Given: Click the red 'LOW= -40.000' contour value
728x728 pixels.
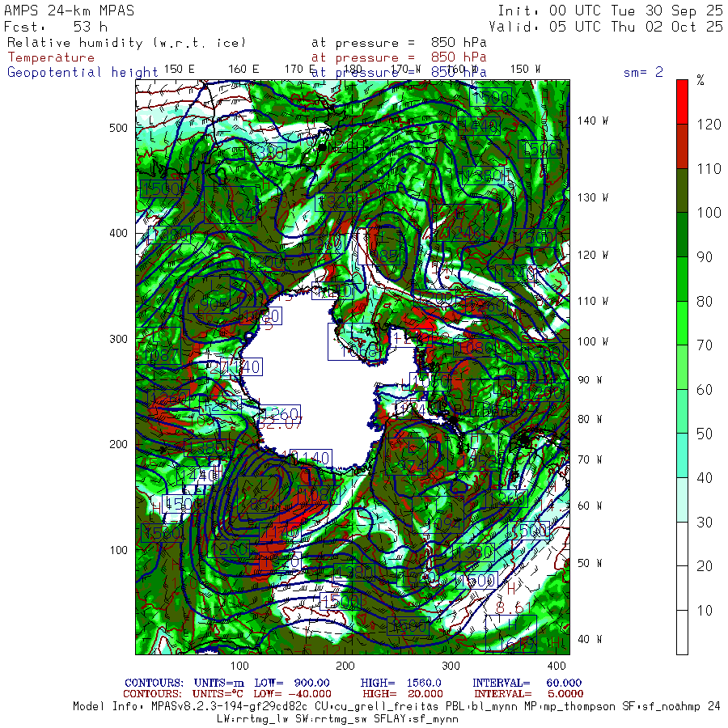Looking at the screenshot, I should click(x=292, y=694).
